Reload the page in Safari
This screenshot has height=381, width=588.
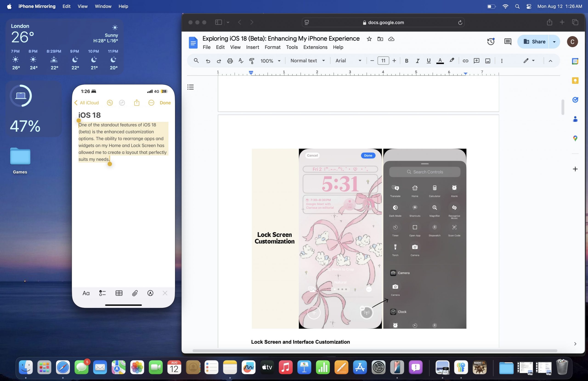(x=460, y=23)
